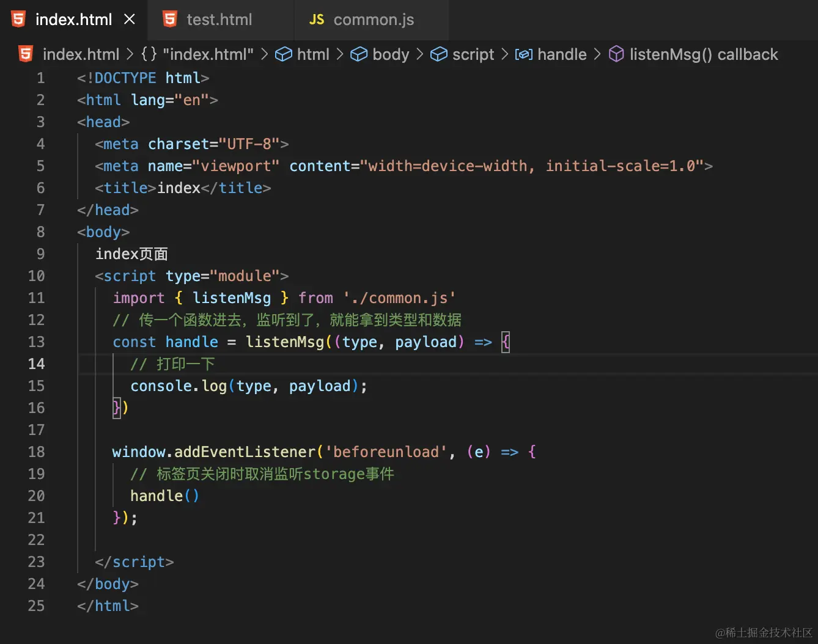
Task: Click the method icon beside listenMsg() callback
Action: (617, 54)
